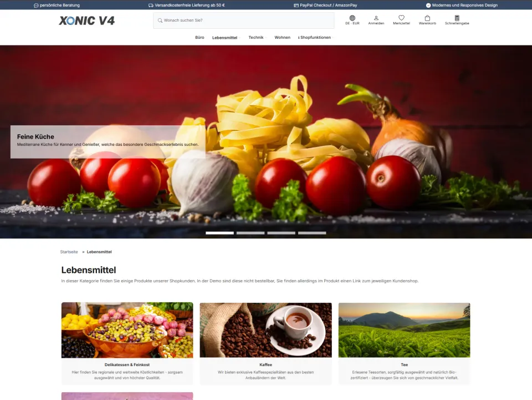532x400 pixels.
Task: Click the Schnelleingabe calculator icon
Action: point(457,18)
